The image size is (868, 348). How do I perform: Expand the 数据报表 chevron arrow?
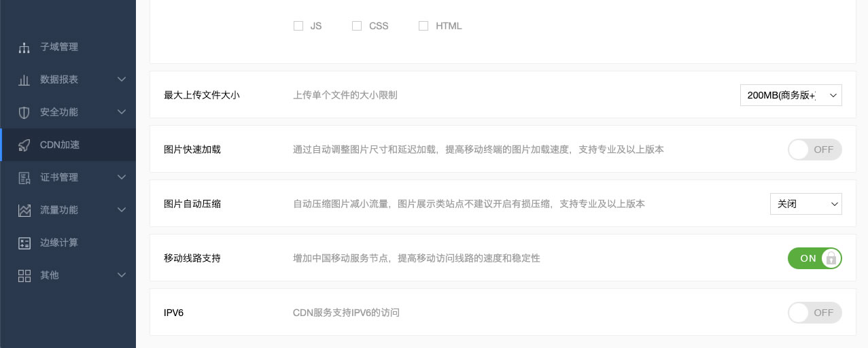(122, 80)
